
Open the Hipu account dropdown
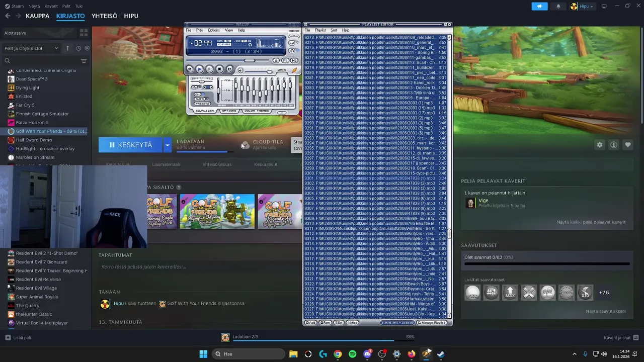[582, 7]
